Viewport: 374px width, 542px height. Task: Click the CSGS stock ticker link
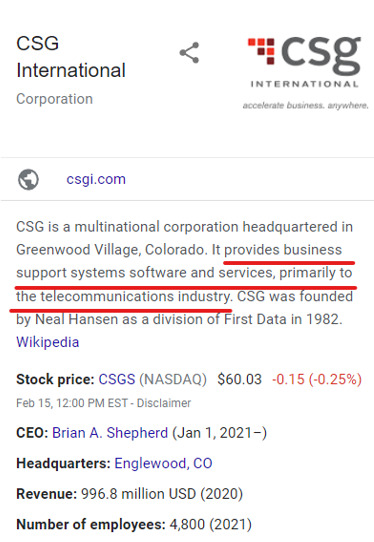point(117,379)
